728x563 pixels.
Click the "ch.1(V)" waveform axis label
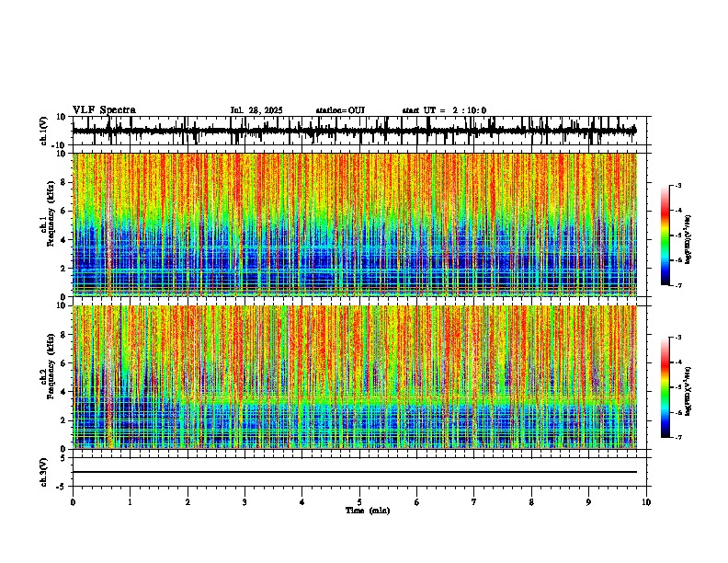point(43,131)
